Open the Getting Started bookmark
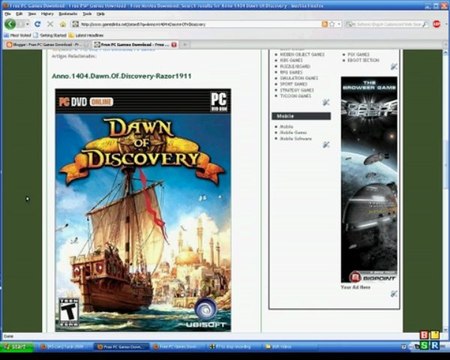 pos(50,35)
